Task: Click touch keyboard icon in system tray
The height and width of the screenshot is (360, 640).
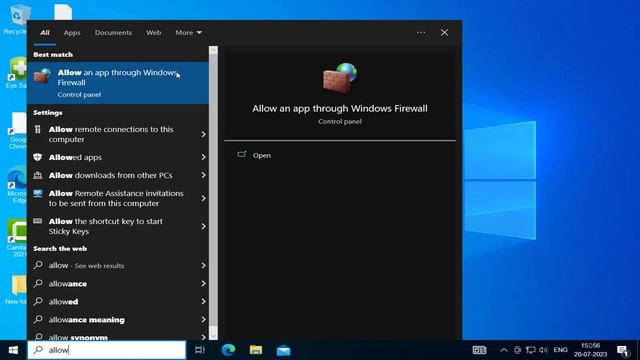Action: [480, 350]
